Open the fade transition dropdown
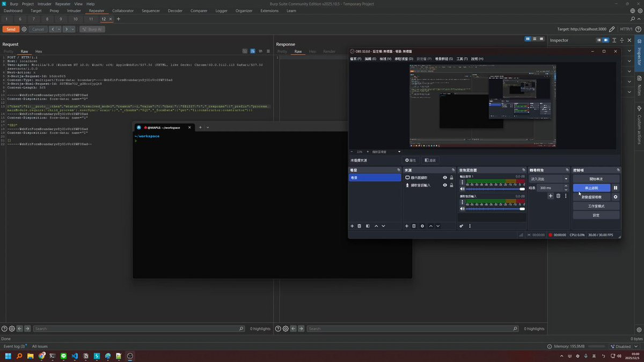The image size is (644, 362). coord(548,179)
